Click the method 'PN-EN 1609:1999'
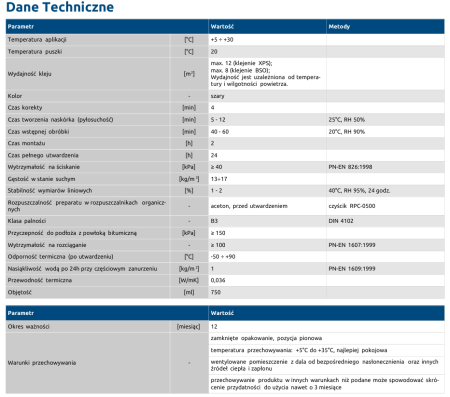 coord(352,269)
